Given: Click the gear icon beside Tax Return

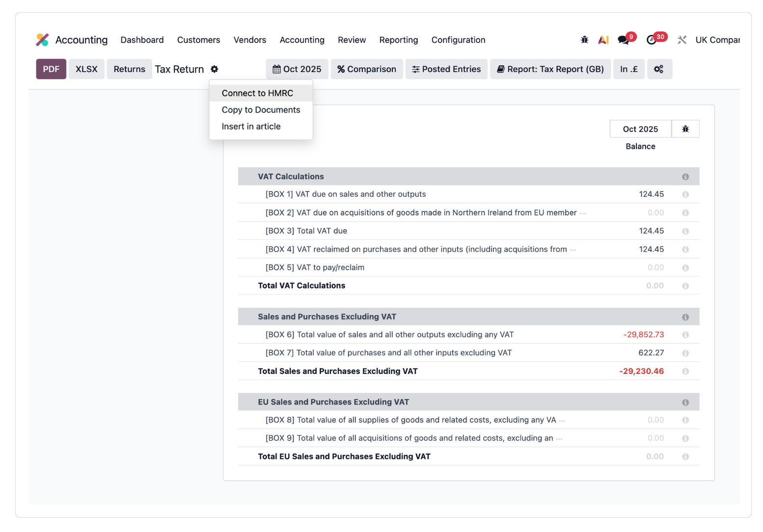Looking at the screenshot, I should (215, 69).
